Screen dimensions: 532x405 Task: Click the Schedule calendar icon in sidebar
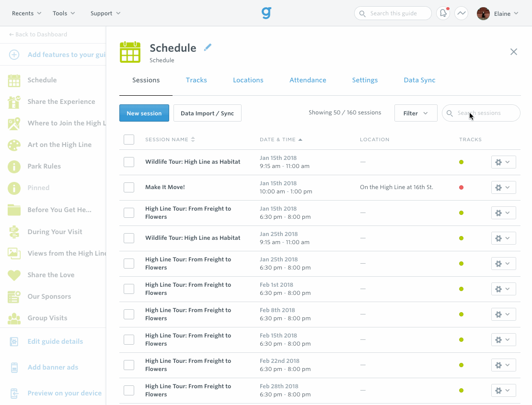coord(14,81)
